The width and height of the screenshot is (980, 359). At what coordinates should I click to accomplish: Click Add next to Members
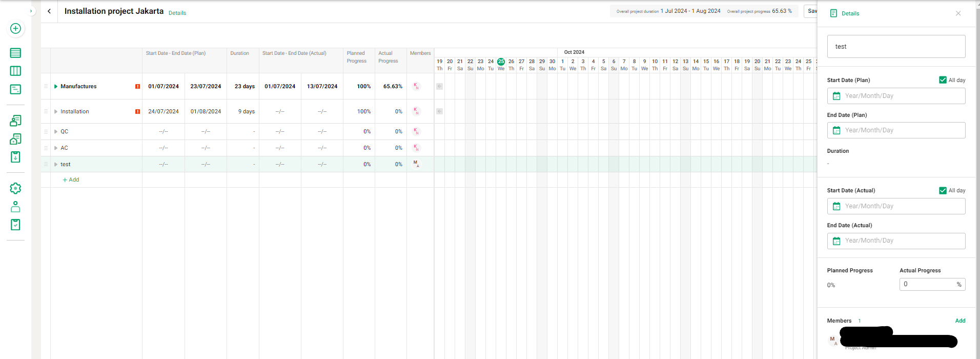960,321
